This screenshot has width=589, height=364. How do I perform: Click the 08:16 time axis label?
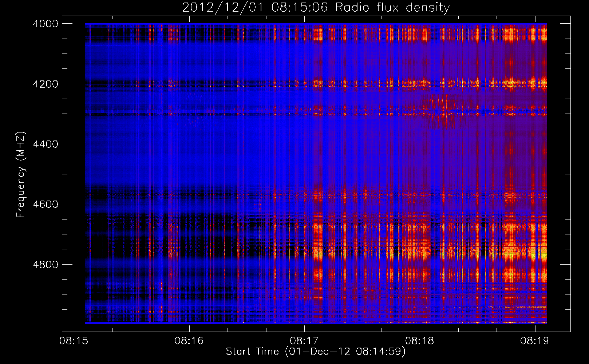[189, 341]
